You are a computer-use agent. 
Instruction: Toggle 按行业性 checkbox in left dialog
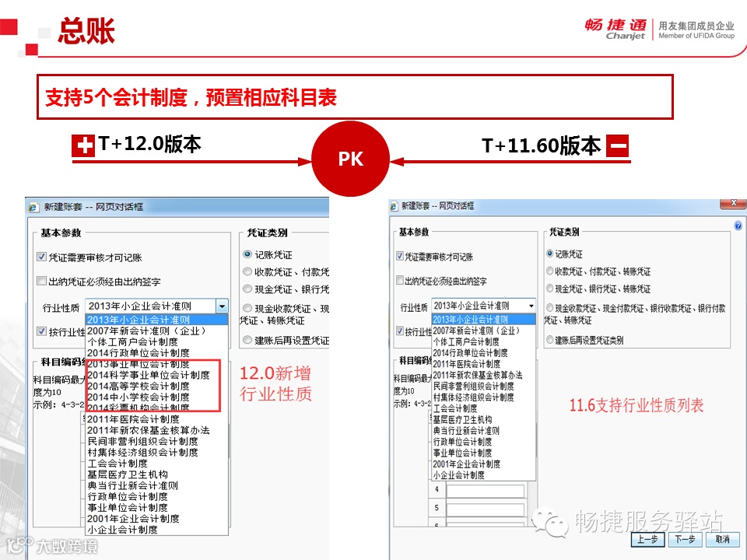(42, 331)
